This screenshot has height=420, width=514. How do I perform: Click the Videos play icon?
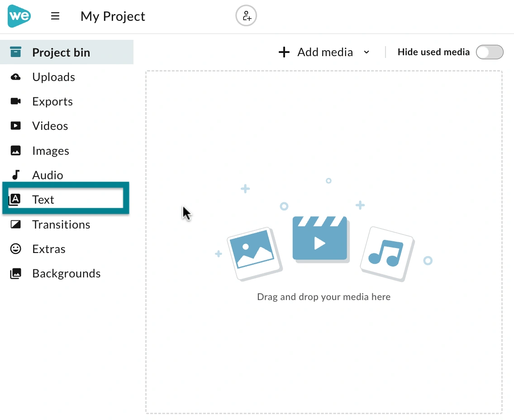point(15,126)
